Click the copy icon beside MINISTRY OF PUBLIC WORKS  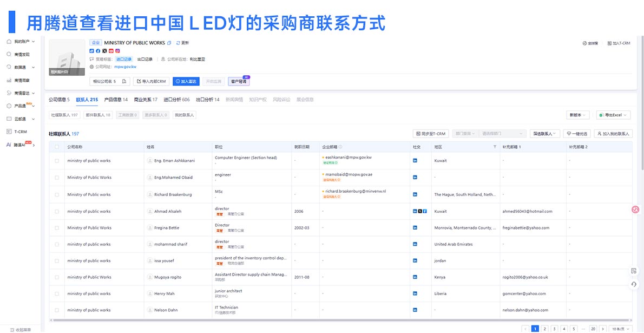169,42
